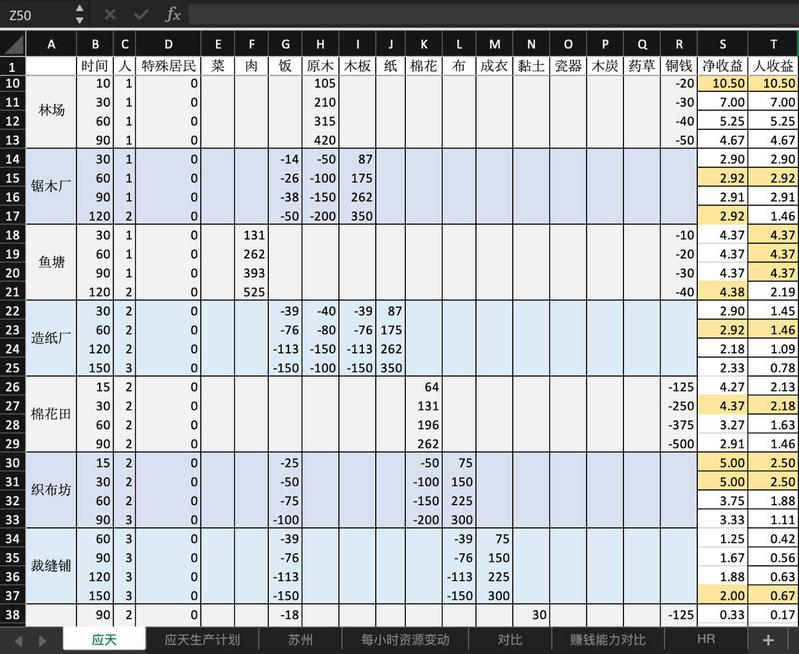This screenshot has height=654, width=799.
Task: Click 铜钱 cell showing -500
Action: pos(679,444)
